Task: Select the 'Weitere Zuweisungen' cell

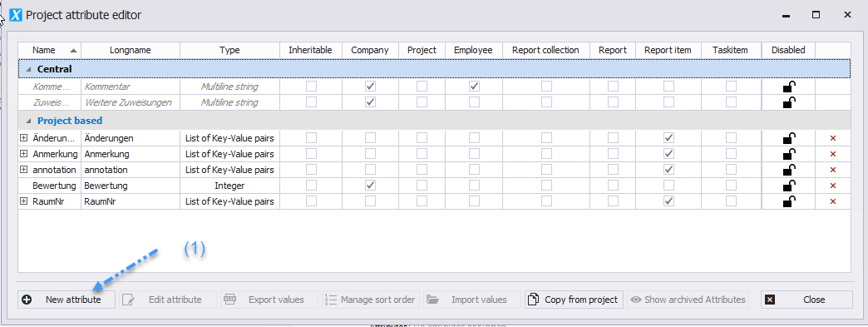Action: 131,102
